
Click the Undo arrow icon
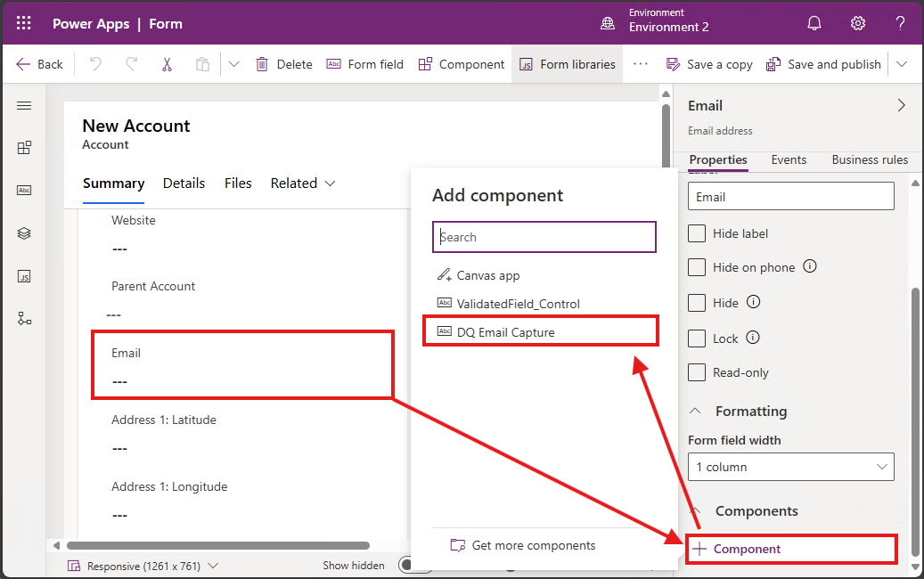[95, 63]
